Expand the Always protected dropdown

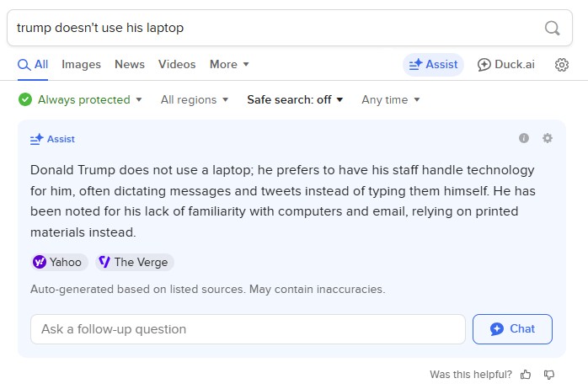pos(80,99)
